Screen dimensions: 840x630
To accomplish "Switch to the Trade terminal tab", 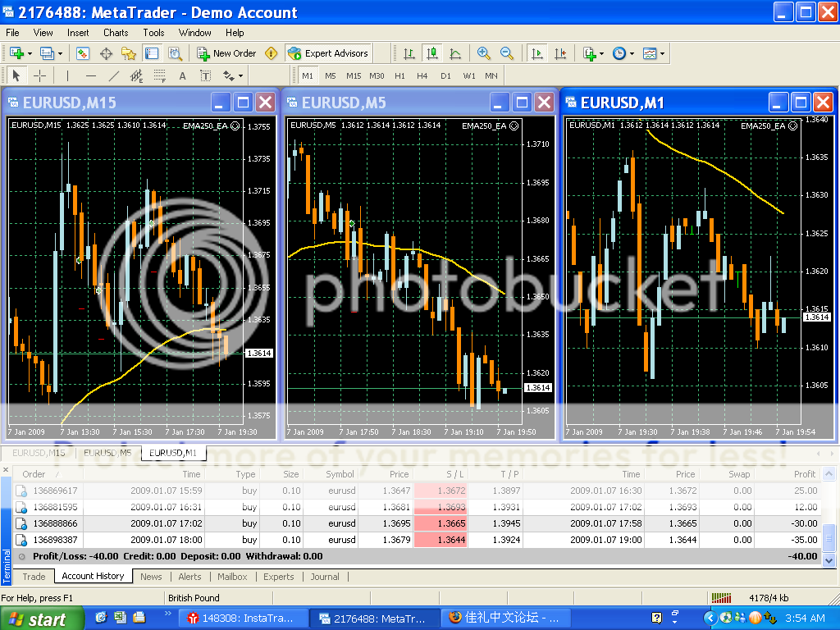I will 34,577.
